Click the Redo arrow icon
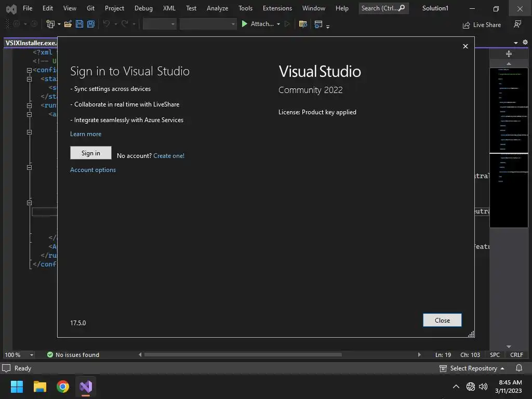The height and width of the screenshot is (399, 532). point(125,24)
